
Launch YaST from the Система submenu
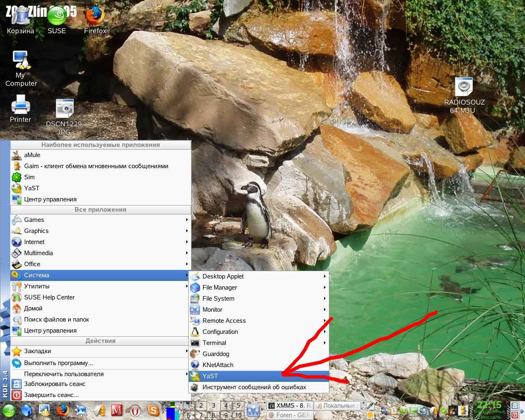pyautogui.click(x=259, y=376)
